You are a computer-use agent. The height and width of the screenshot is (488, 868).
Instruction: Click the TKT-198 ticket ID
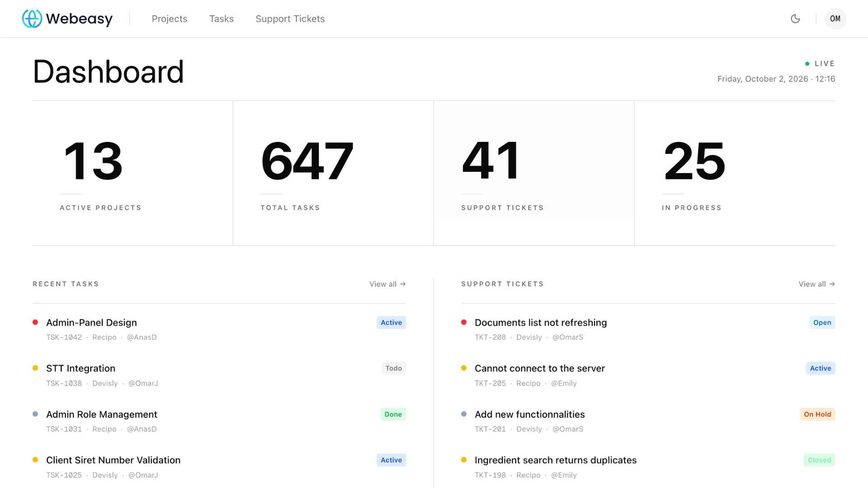click(x=490, y=475)
